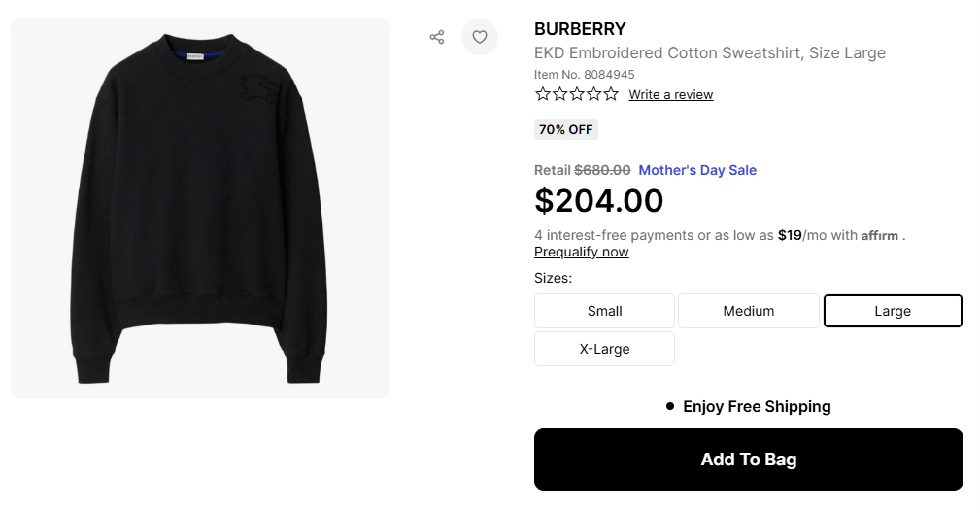Add sweatshirt to wishlist with heart icon
This screenshot has width=980, height=513.
(480, 37)
